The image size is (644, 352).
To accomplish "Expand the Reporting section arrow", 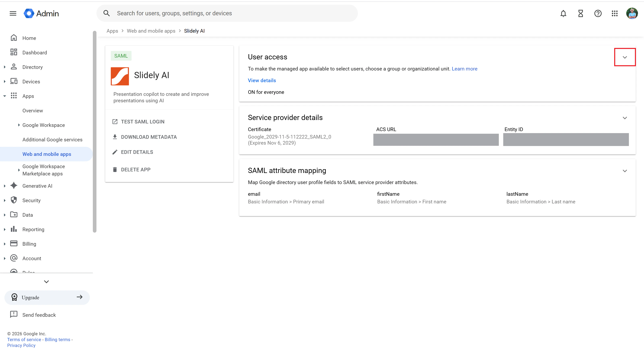I will [4, 230].
